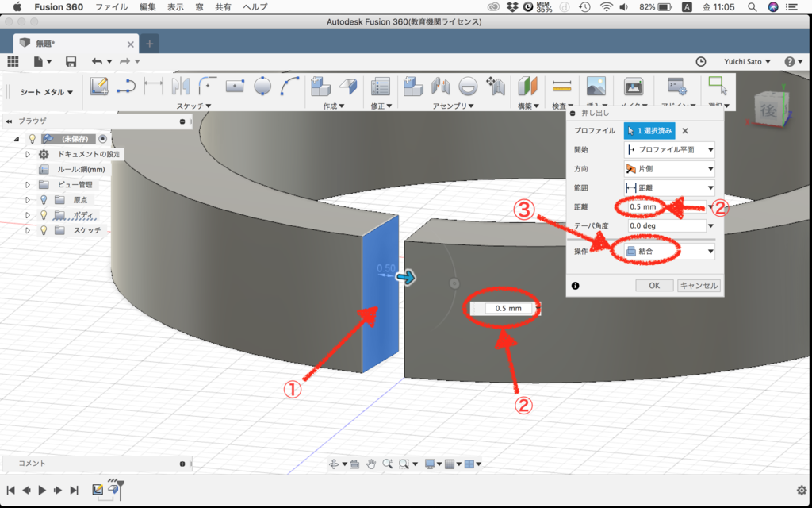
Task: Open the Change Parameters modify icon
Action: click(x=381, y=87)
